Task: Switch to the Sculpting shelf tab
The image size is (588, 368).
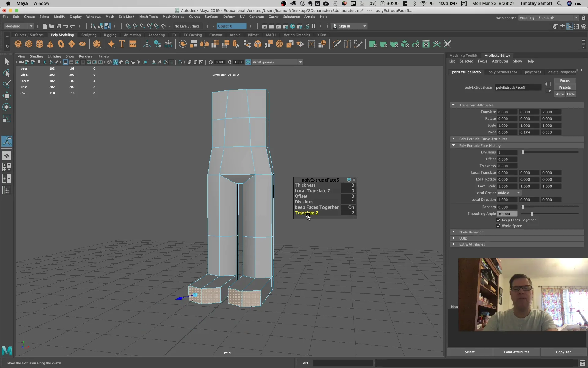Action: (x=89, y=35)
